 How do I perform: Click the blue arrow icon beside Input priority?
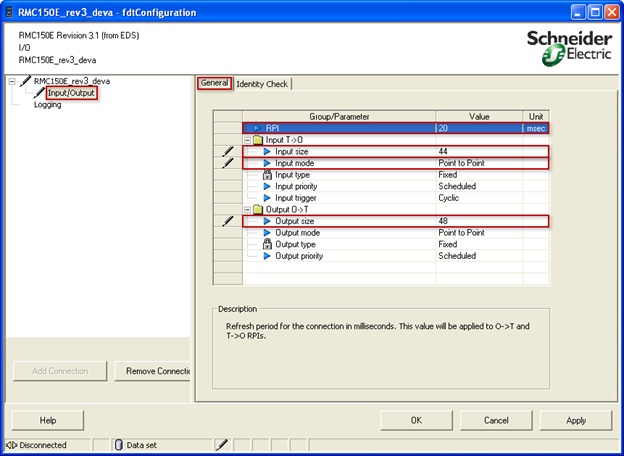(x=267, y=186)
